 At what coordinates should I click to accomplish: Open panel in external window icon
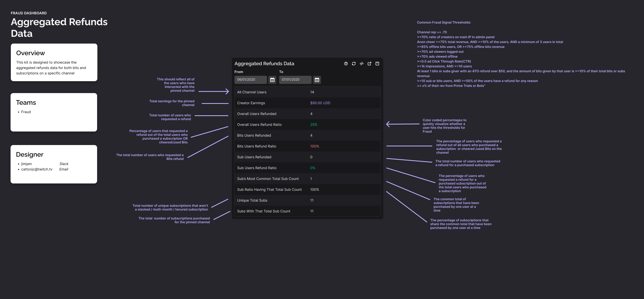pos(369,64)
